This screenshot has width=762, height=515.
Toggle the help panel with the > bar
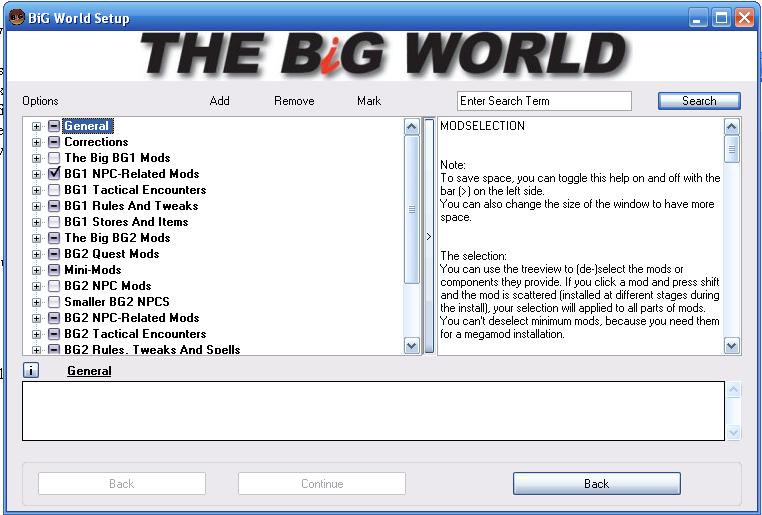429,237
